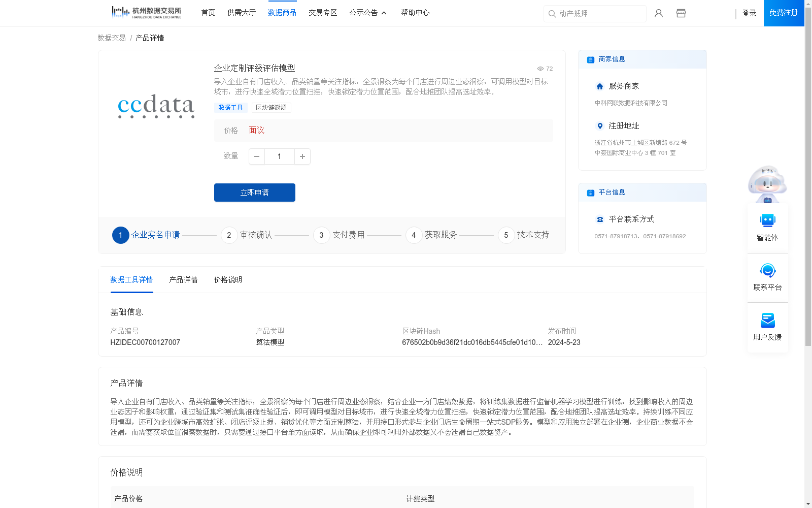Click the 计费类型 table header
This screenshot has height=508, width=812.
pyautogui.click(x=420, y=499)
